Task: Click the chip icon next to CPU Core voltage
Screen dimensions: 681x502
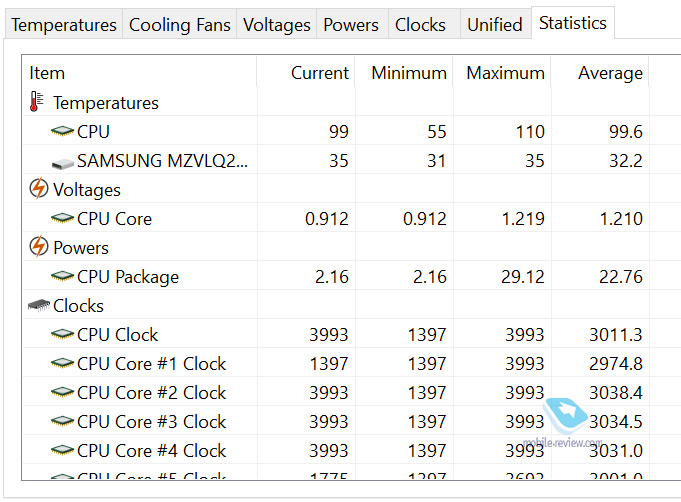Action: [x=62, y=218]
